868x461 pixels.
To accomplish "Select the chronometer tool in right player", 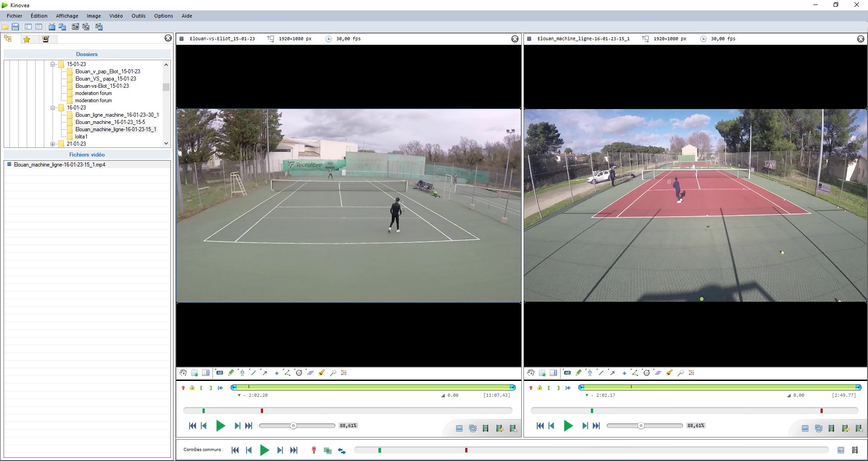I will coord(646,373).
